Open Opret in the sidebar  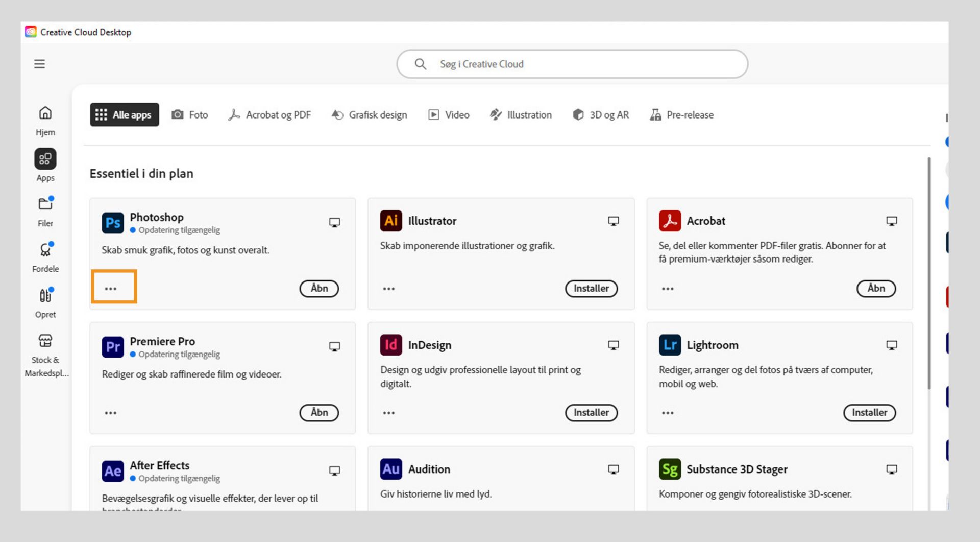tap(45, 302)
